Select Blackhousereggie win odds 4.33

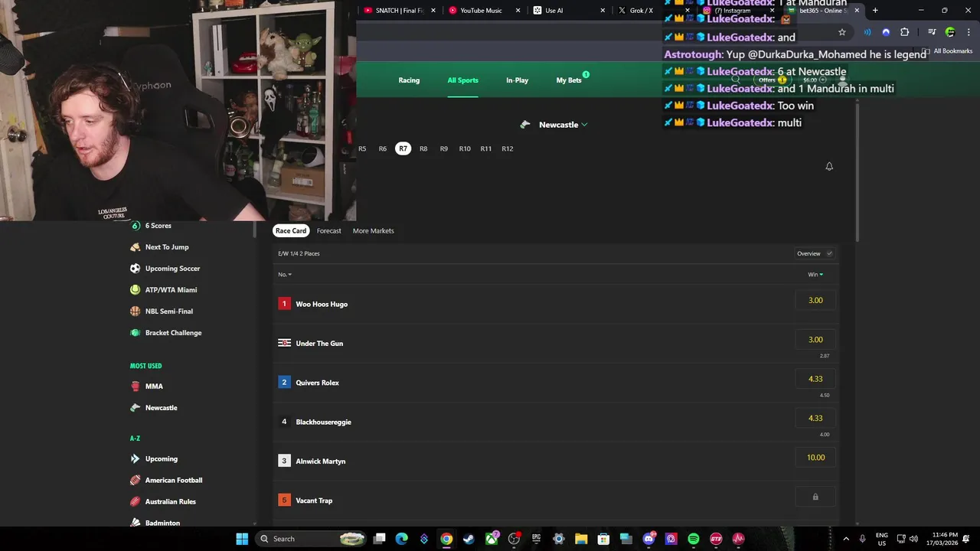pos(815,419)
